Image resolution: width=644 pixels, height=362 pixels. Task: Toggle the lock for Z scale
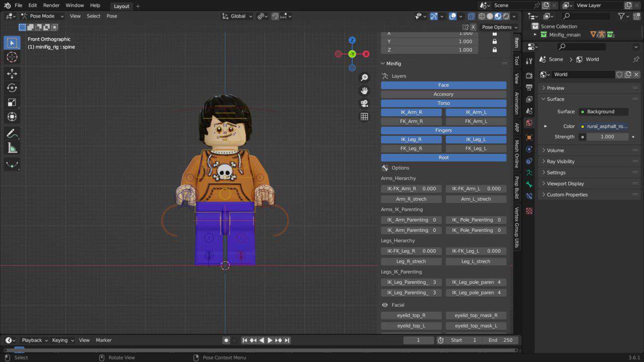coord(495,50)
